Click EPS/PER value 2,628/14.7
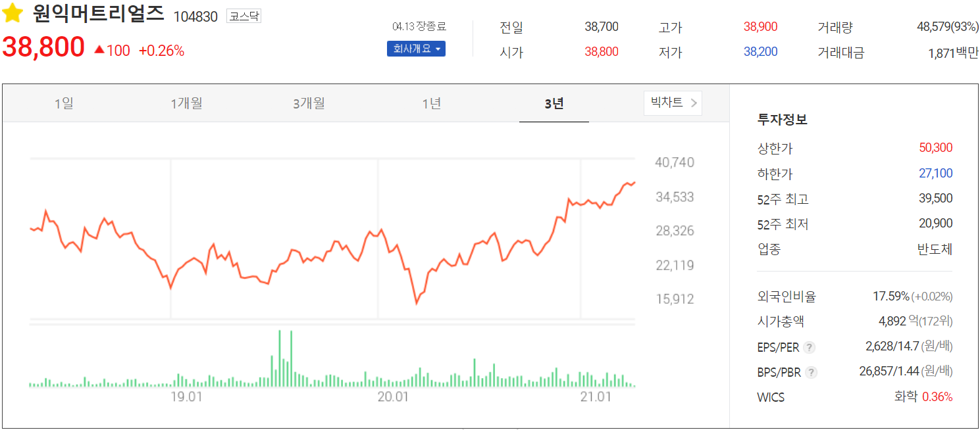Image resolution: width=980 pixels, height=430 pixels. pyautogui.click(x=891, y=346)
